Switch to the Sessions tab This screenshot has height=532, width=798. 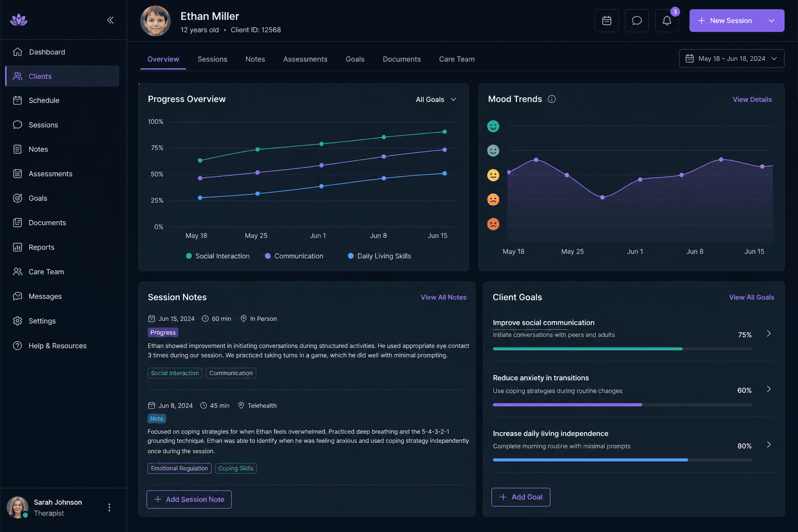point(212,59)
